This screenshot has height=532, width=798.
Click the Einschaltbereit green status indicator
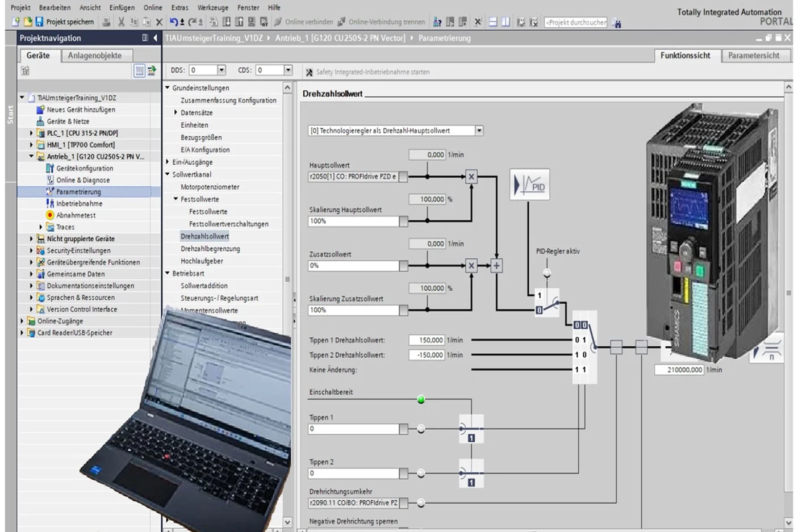(x=421, y=400)
